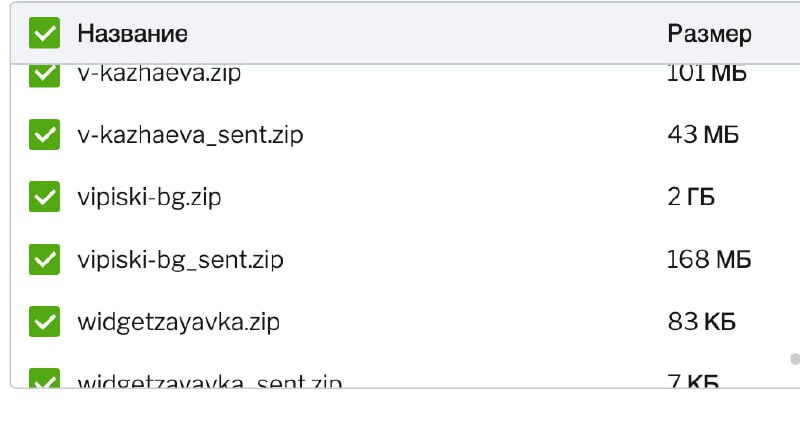Uncheck the widgetzayavka.zip checkbox
The image size is (800, 423).
(x=44, y=321)
